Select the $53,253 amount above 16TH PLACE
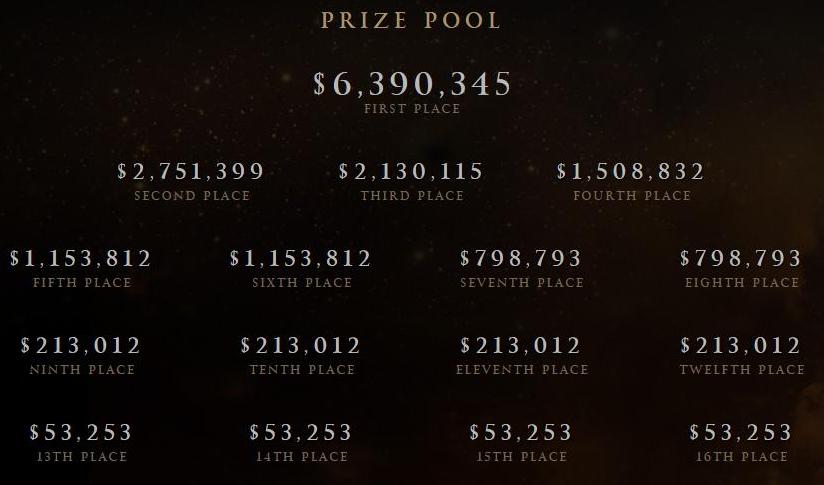Image resolution: width=824 pixels, height=485 pixels. (x=740, y=433)
